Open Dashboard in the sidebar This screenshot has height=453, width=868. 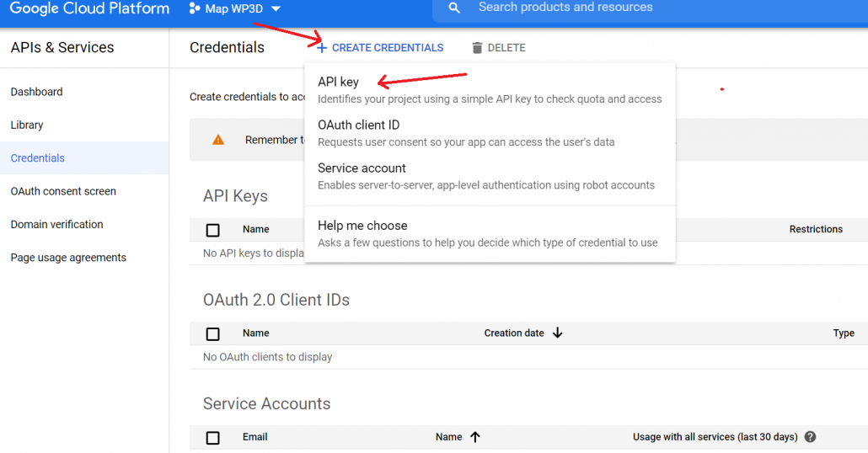(36, 92)
